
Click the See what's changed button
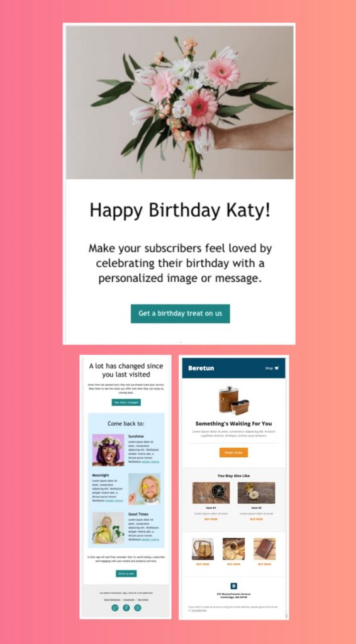coord(126,402)
